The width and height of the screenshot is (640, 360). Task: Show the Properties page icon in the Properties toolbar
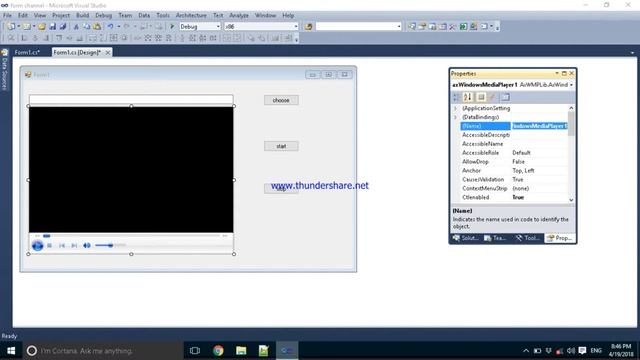click(481, 97)
